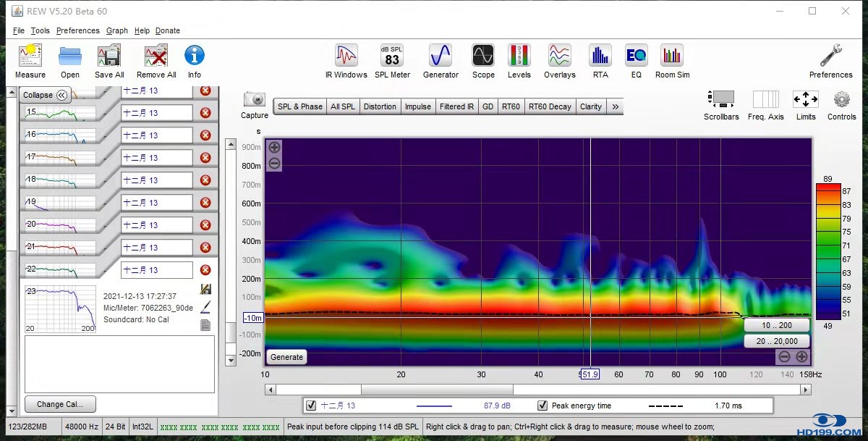
Task: Open the Scope tool
Action: point(483,56)
